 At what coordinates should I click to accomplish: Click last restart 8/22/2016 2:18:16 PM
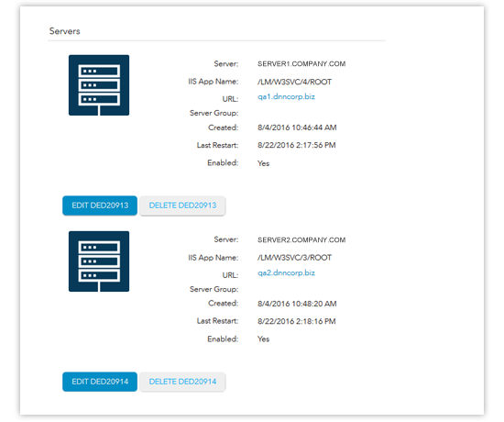[x=296, y=321]
